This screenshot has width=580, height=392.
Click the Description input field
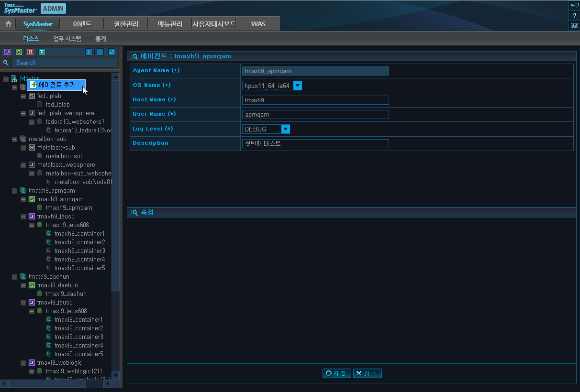pos(315,143)
